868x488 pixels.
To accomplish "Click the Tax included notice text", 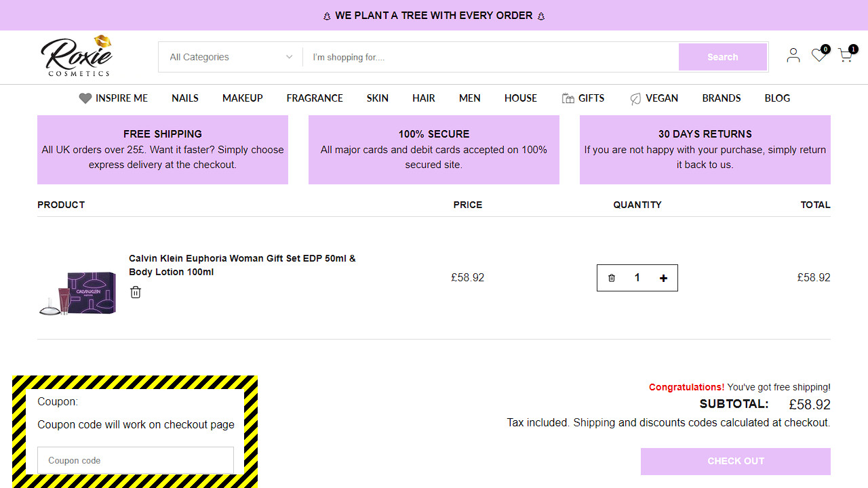I will click(x=669, y=423).
